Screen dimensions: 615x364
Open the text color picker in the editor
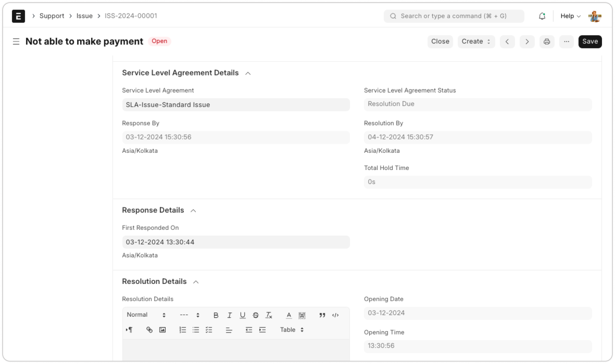(x=289, y=315)
